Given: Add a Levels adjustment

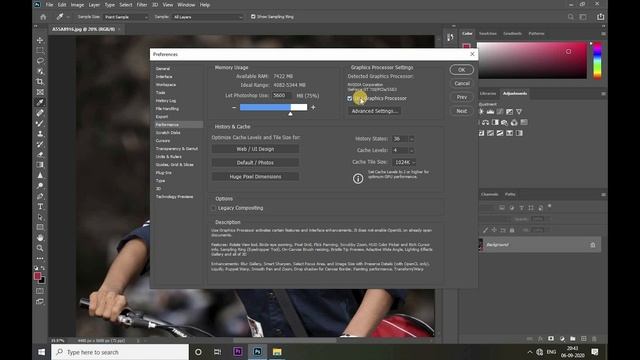Looking at the screenshot, I should pyautogui.click(x=491, y=111).
